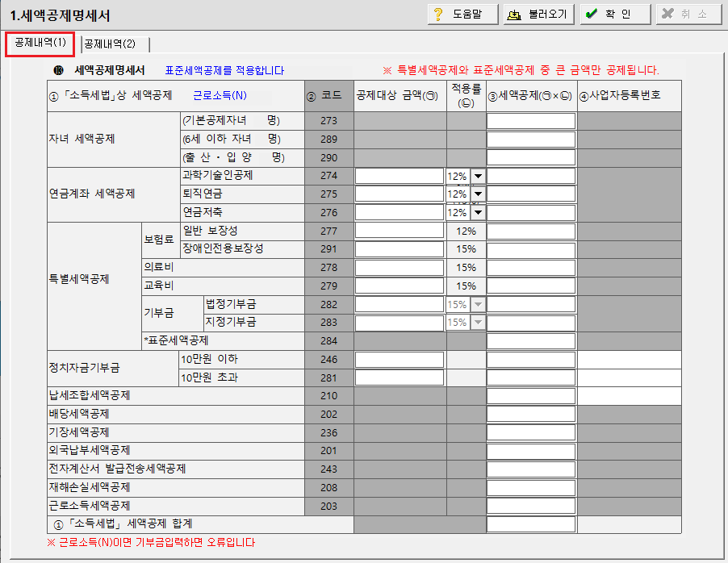This screenshot has height=563, width=728.
Task: Click 공제대상 금액 field for 법정기부금
Action: (x=400, y=305)
